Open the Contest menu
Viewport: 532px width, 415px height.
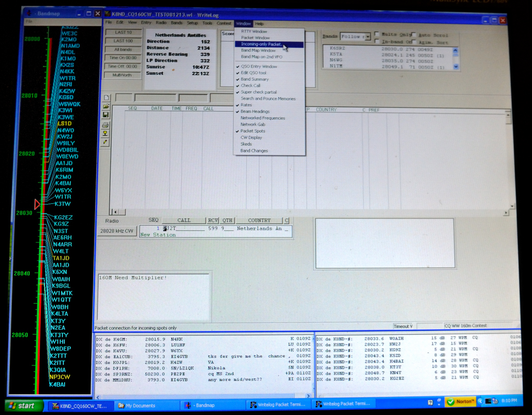[x=224, y=23]
